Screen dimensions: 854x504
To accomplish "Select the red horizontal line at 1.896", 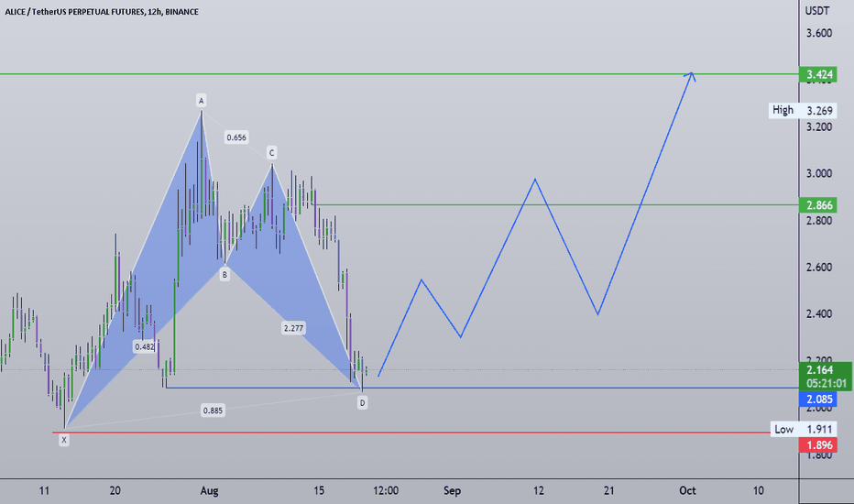I will click(411, 433).
